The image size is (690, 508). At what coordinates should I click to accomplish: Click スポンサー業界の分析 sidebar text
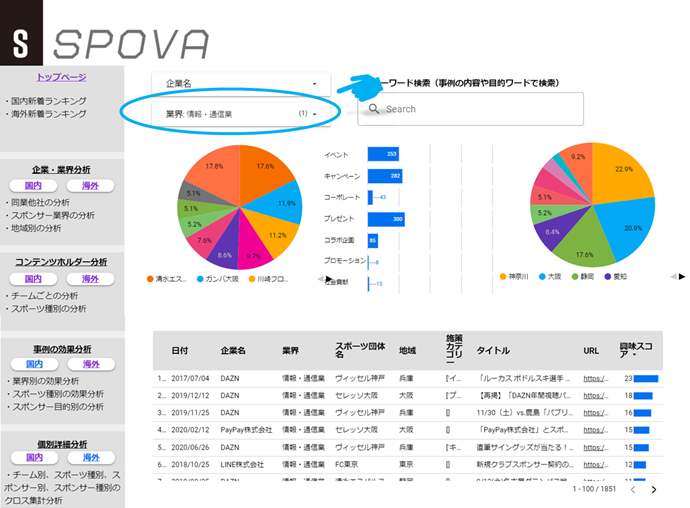[53, 215]
